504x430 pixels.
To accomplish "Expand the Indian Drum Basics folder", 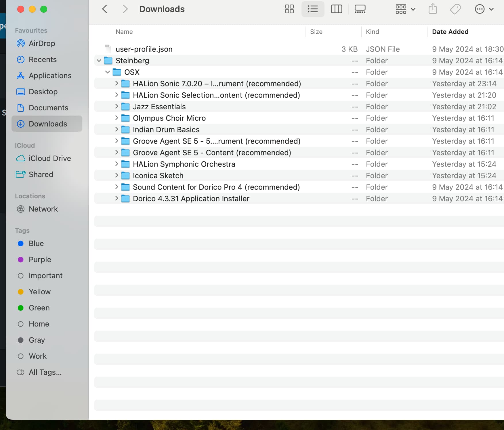I will (117, 130).
